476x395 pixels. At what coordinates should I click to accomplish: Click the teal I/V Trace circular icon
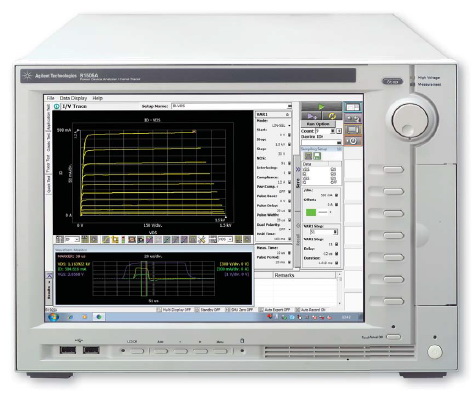click(x=56, y=106)
